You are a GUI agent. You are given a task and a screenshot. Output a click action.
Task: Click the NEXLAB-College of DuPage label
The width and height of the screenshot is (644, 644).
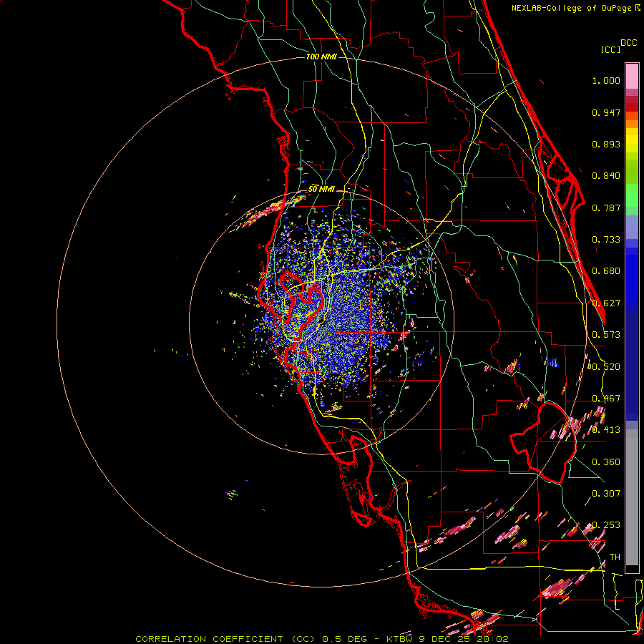[572, 8]
